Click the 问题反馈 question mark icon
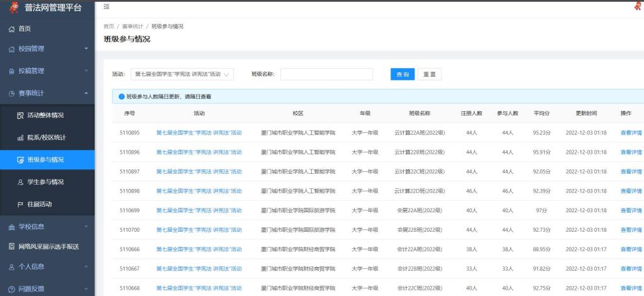 pyautogui.click(x=11, y=288)
